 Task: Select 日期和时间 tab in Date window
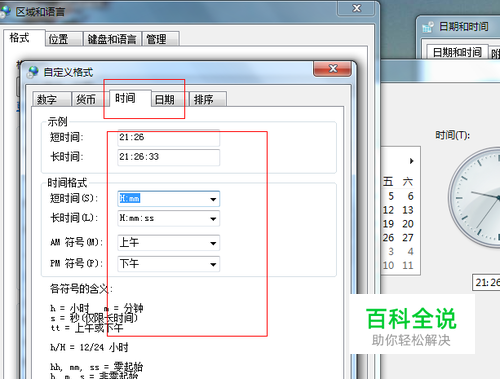tap(457, 52)
